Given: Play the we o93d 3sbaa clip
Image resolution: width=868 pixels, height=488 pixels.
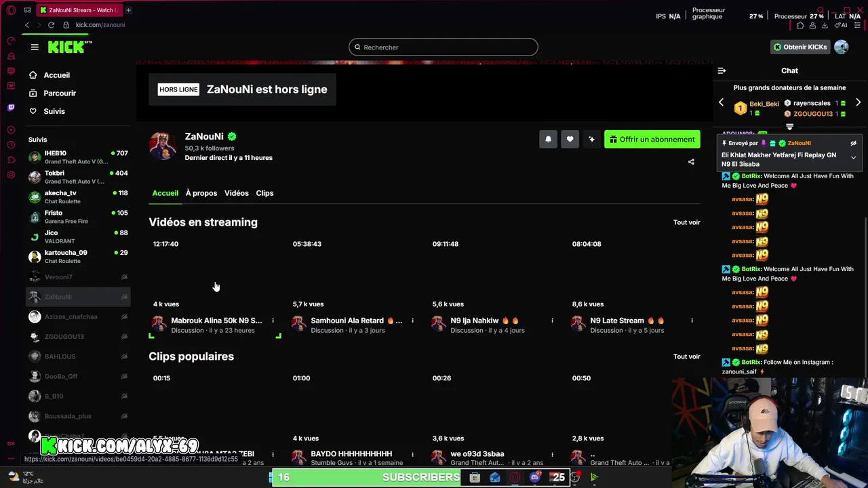Looking at the screenshot, I should coord(495,408).
